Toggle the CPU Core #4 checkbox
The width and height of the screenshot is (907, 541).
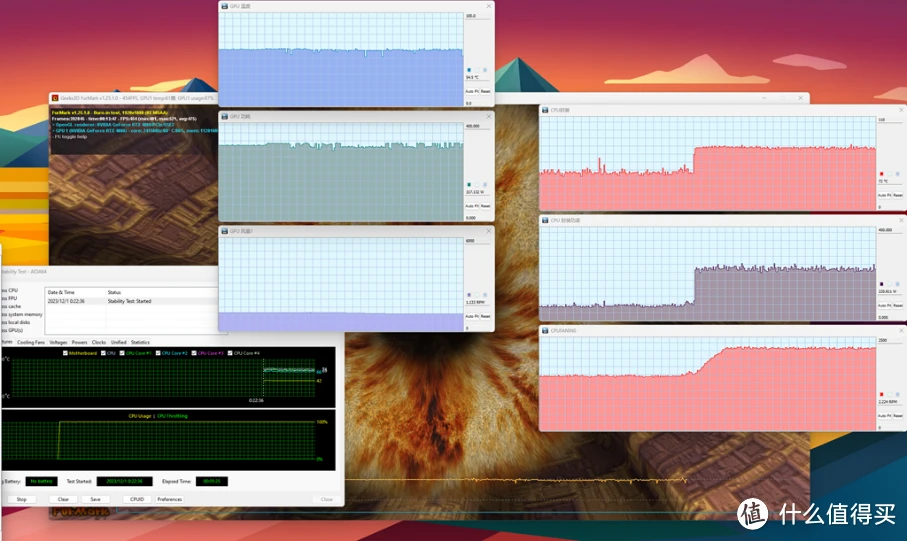230,353
